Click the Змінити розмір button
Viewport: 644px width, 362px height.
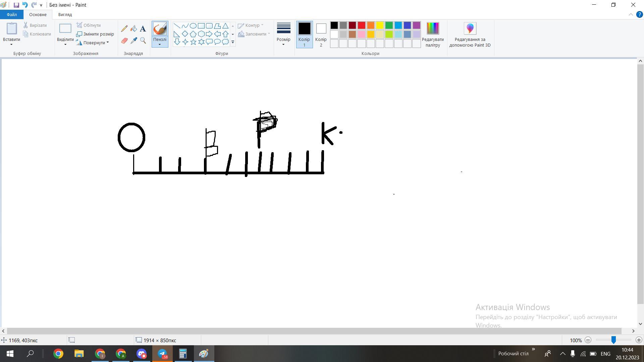click(95, 34)
